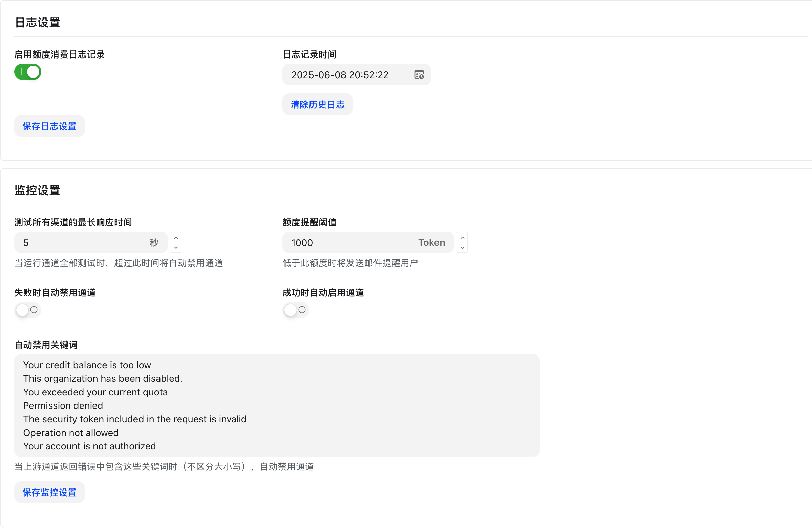Disable 启用额度消费日志记录 switch
Image resolution: width=812 pixels, height=528 pixels.
click(x=28, y=72)
